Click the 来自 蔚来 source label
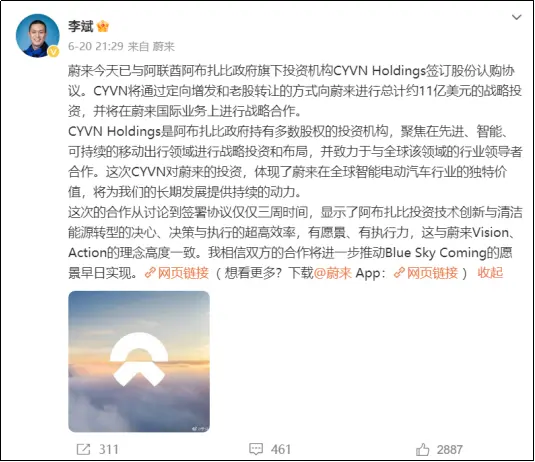This screenshot has height=462, width=535. [151, 46]
